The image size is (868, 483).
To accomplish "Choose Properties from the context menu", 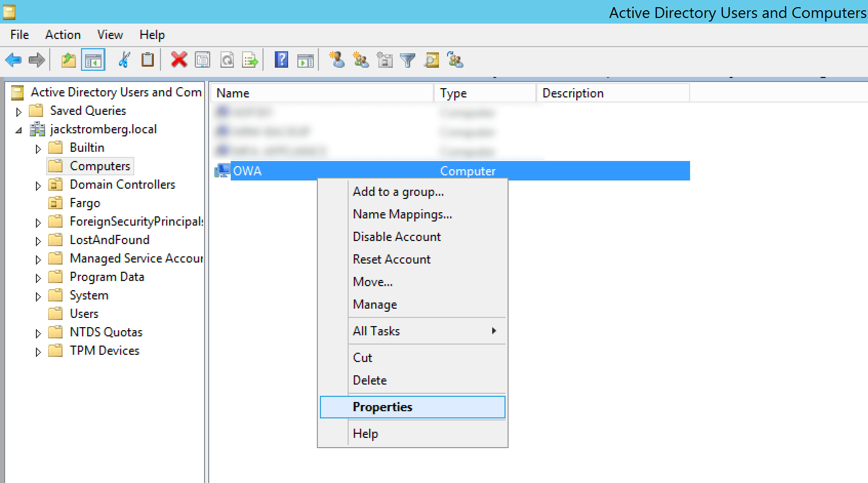I will coord(381,407).
